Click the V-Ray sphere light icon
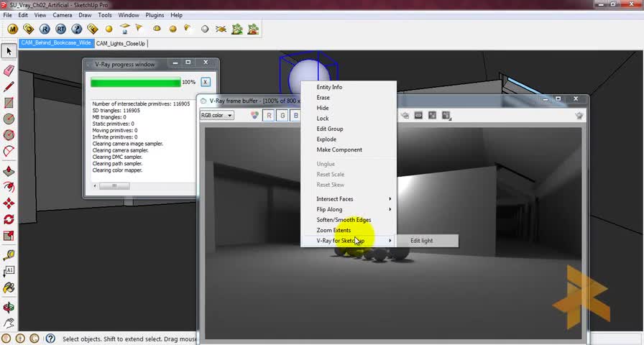The image size is (644, 345). (x=173, y=29)
